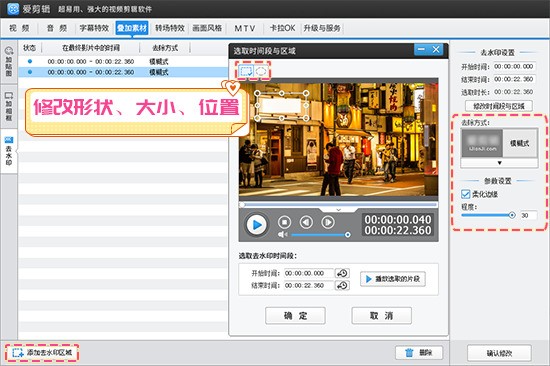Adjust the 程度 slider handle
The width and height of the screenshot is (550, 366).
coord(512,215)
